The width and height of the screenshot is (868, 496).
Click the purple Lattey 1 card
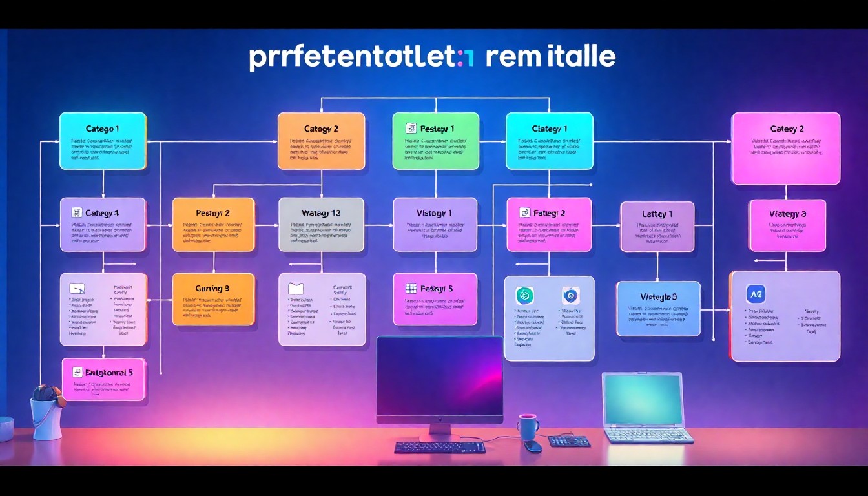pos(657,226)
